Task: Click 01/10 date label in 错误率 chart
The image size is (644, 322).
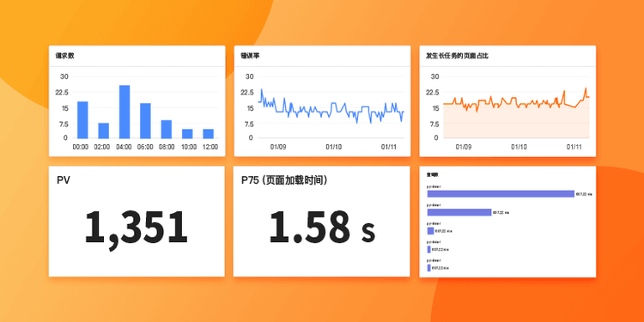Action: tap(333, 147)
